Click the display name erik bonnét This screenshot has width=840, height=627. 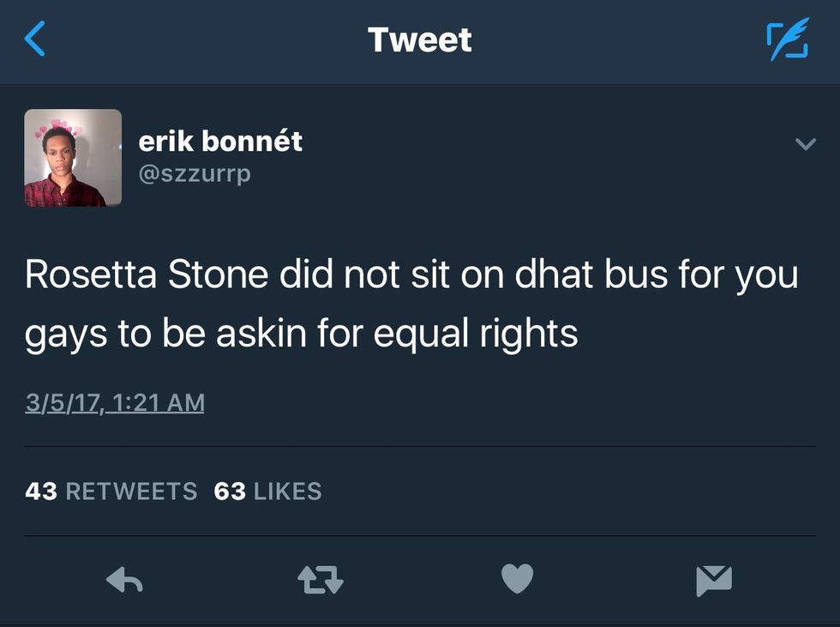[220, 141]
